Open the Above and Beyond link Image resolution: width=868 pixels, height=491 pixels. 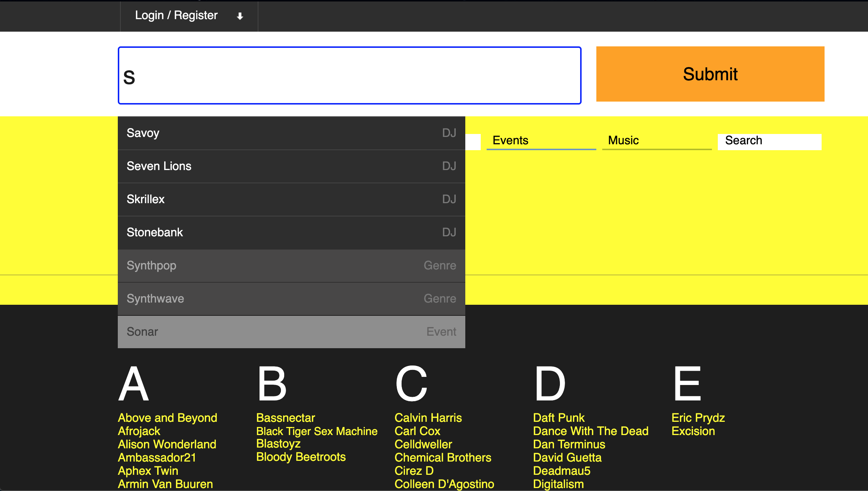[167, 418]
